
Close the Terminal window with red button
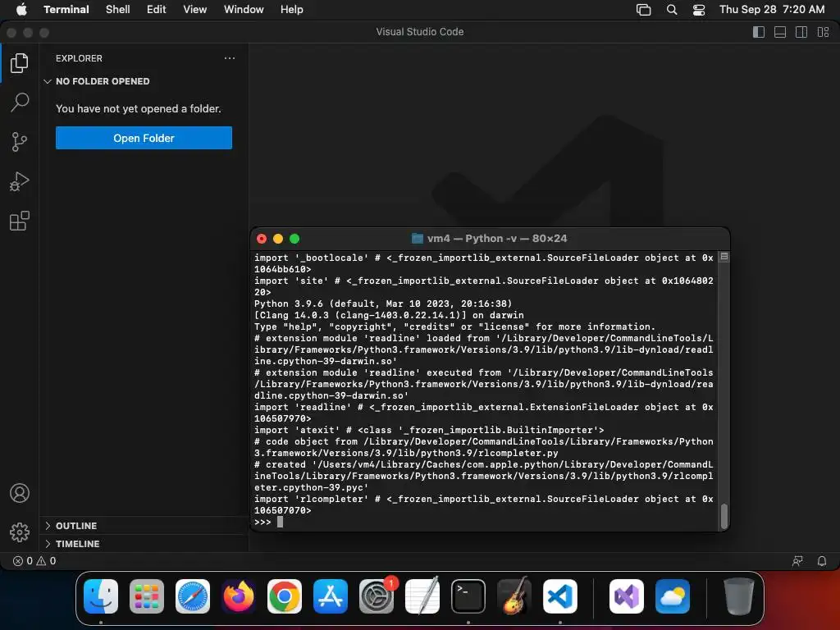(x=262, y=239)
